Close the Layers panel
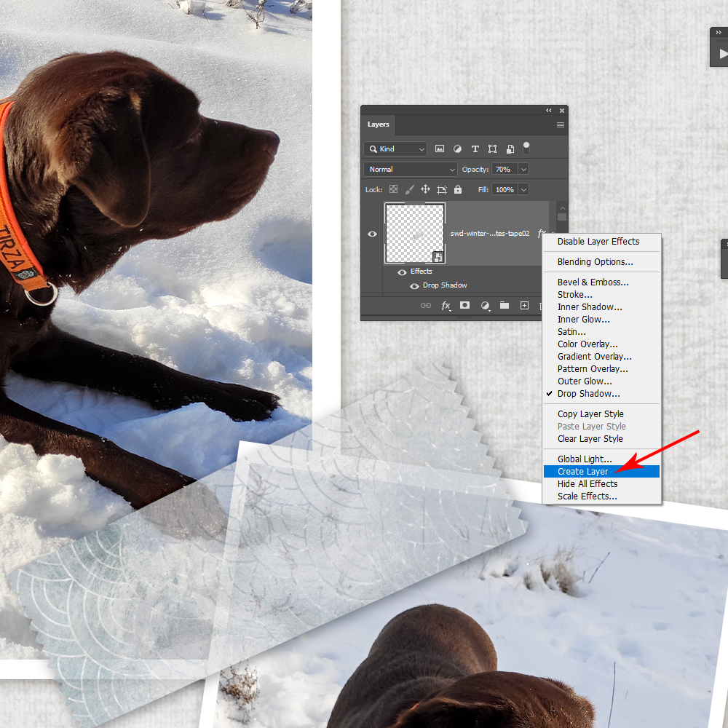Screen dimensions: 728x728 tap(562, 111)
